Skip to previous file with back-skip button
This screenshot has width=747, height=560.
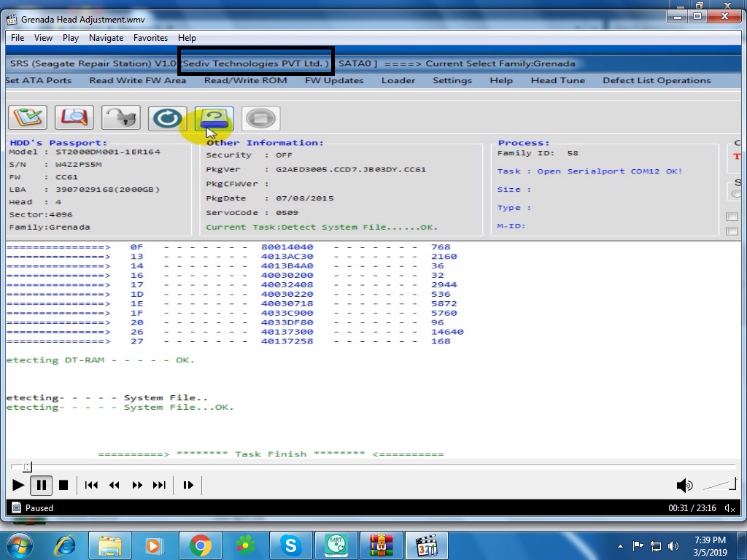(x=91, y=485)
